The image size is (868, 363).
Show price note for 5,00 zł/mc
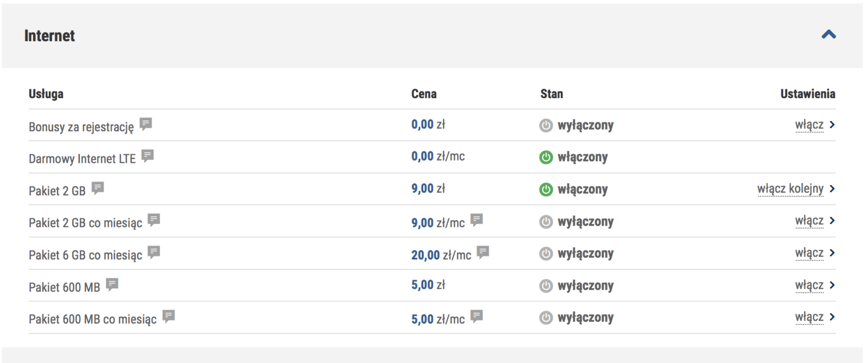click(x=477, y=316)
